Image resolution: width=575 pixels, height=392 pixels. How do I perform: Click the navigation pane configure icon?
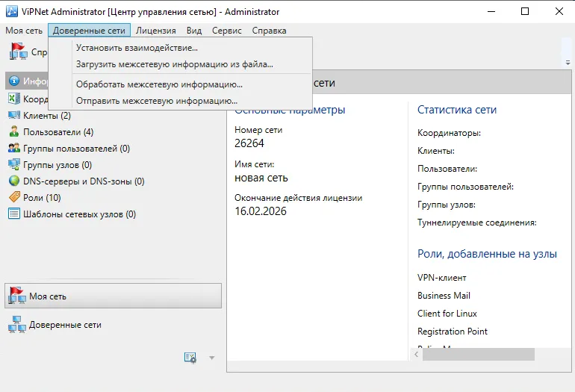pos(190,358)
